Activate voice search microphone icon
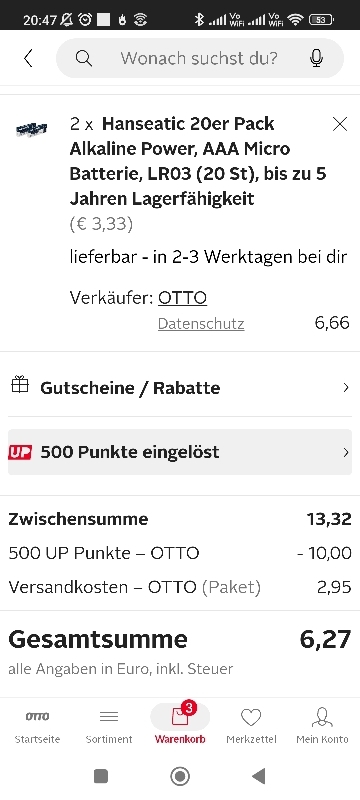Viewport: 360px width, 800px height. pyautogui.click(x=316, y=58)
